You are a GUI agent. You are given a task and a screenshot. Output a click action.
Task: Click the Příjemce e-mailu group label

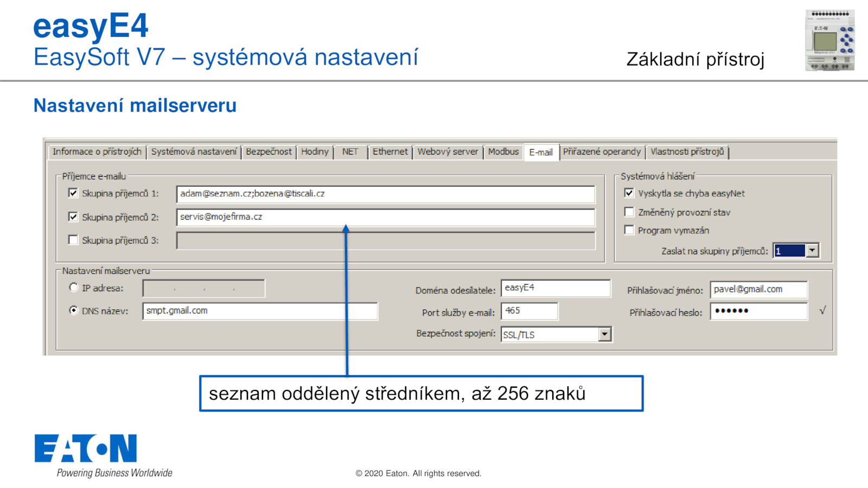pos(94,176)
